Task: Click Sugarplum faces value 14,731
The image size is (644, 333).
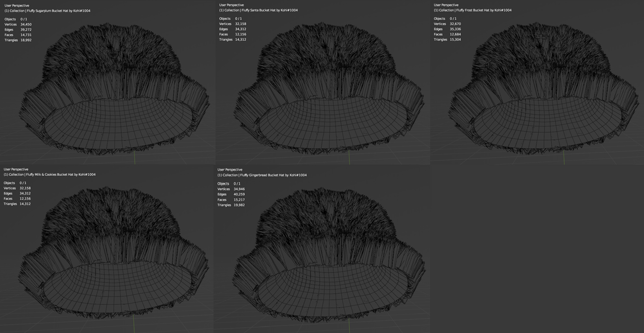Action: [x=26, y=35]
